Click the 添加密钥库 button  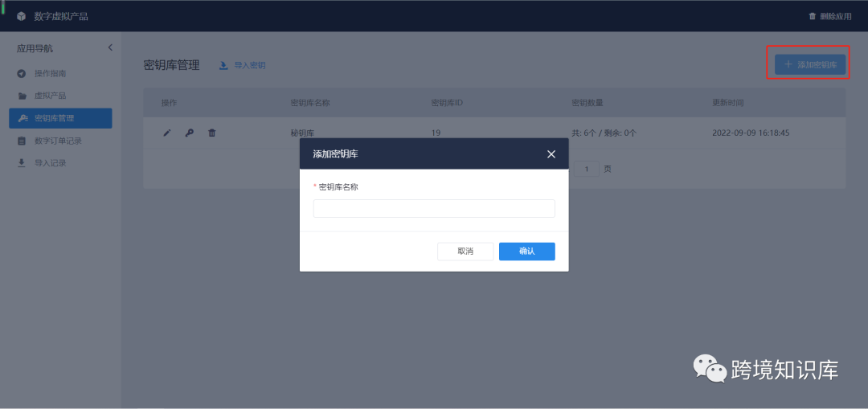pyautogui.click(x=810, y=65)
